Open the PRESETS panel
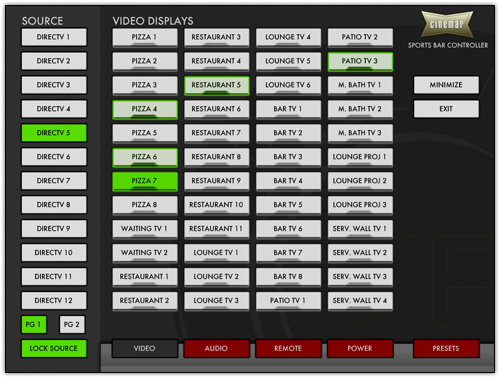This screenshot has height=378, width=500. tap(446, 348)
